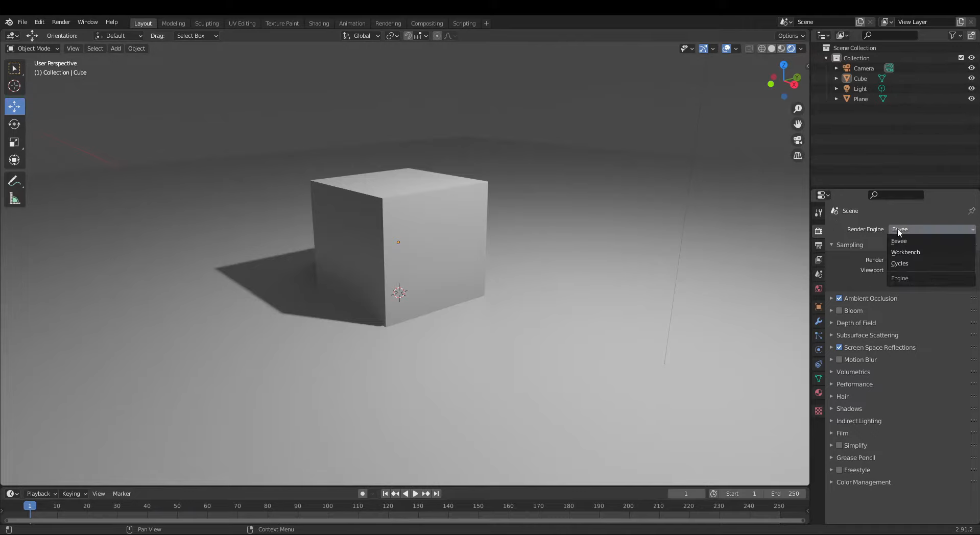
Task: Open Modifier properties wrench tab
Action: (x=819, y=321)
